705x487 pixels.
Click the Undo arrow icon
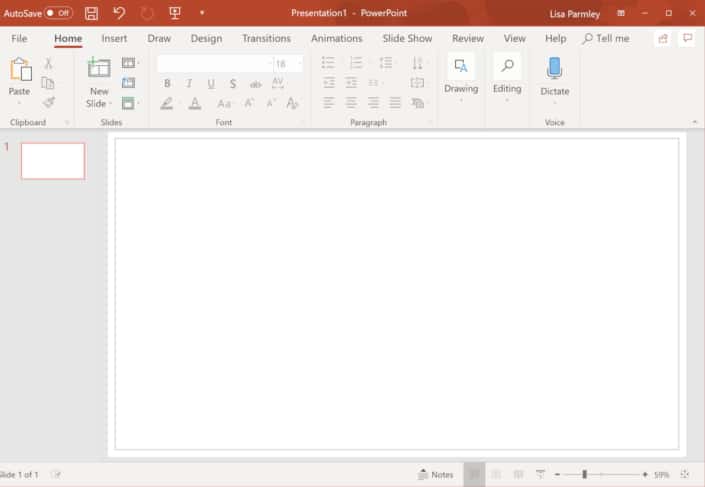point(119,13)
